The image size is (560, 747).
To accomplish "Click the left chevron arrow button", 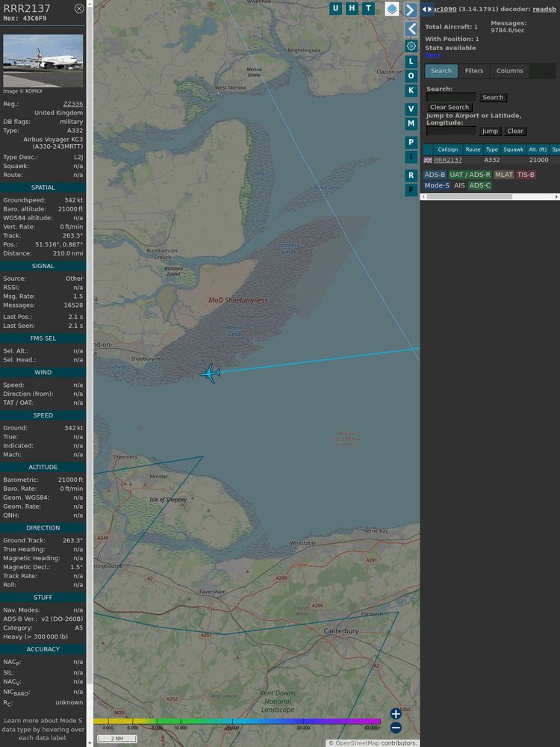I will [x=411, y=29].
